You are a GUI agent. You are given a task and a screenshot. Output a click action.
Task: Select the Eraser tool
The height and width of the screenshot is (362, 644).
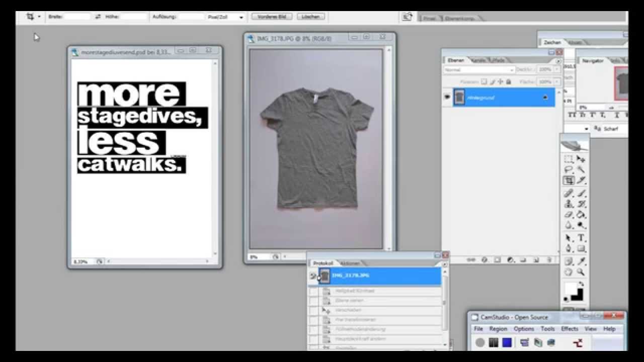(x=569, y=215)
